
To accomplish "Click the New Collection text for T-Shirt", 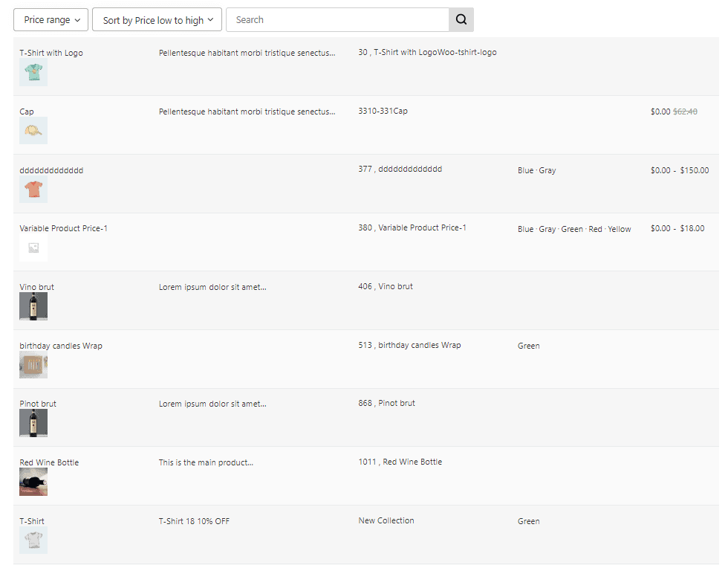I will (x=386, y=520).
